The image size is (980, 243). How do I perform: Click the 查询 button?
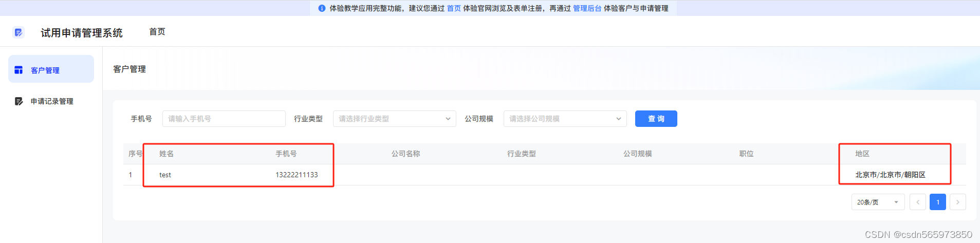[656, 119]
